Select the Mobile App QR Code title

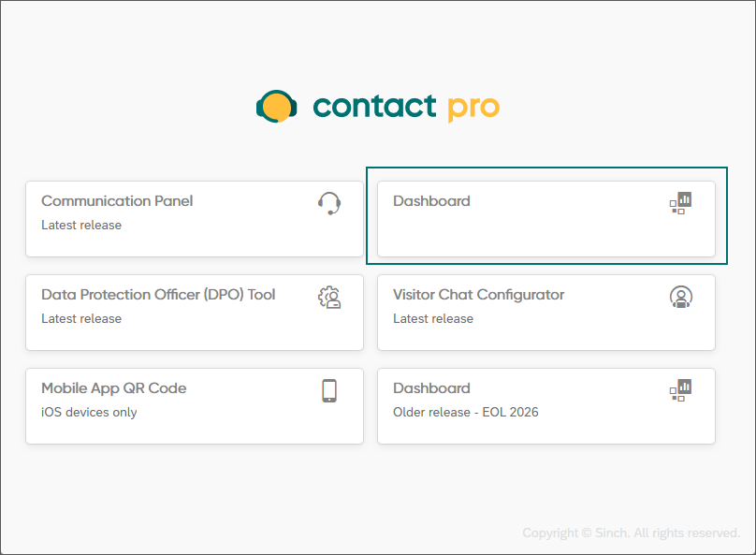[x=113, y=388]
